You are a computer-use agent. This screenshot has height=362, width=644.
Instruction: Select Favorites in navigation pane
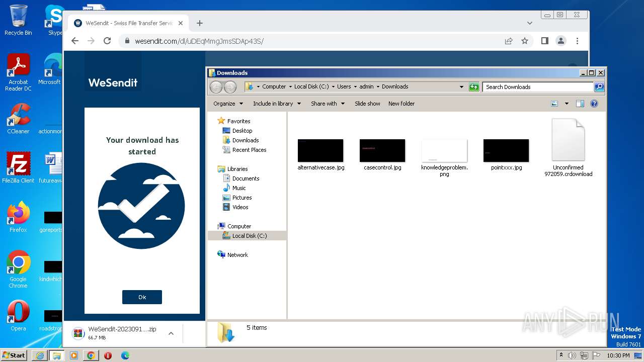coord(238,121)
